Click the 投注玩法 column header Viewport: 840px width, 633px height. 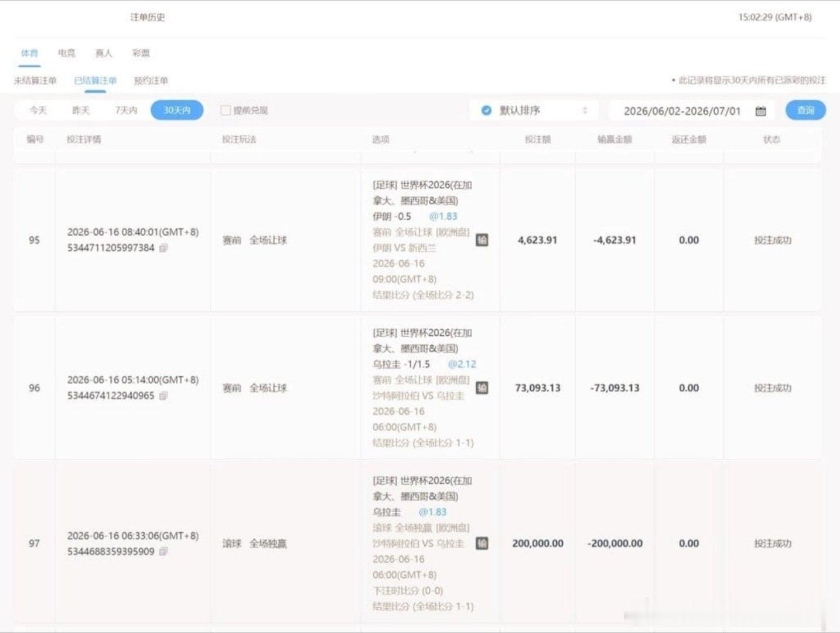(x=239, y=139)
